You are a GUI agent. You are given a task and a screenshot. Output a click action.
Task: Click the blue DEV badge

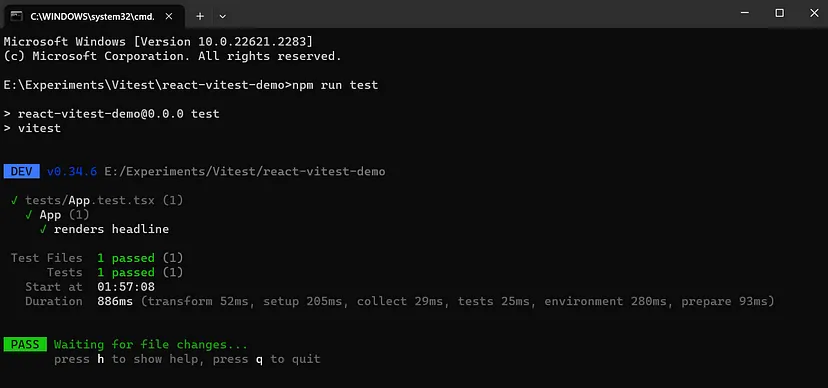pos(22,172)
